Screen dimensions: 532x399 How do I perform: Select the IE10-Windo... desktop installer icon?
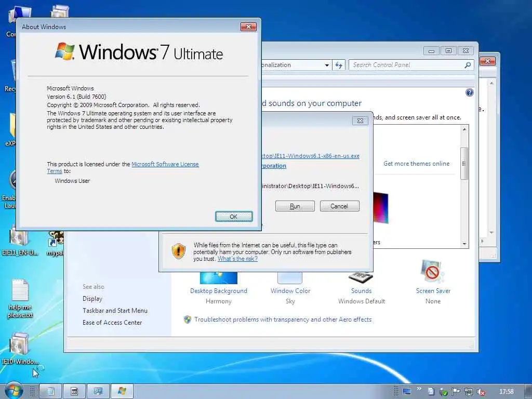point(20,349)
